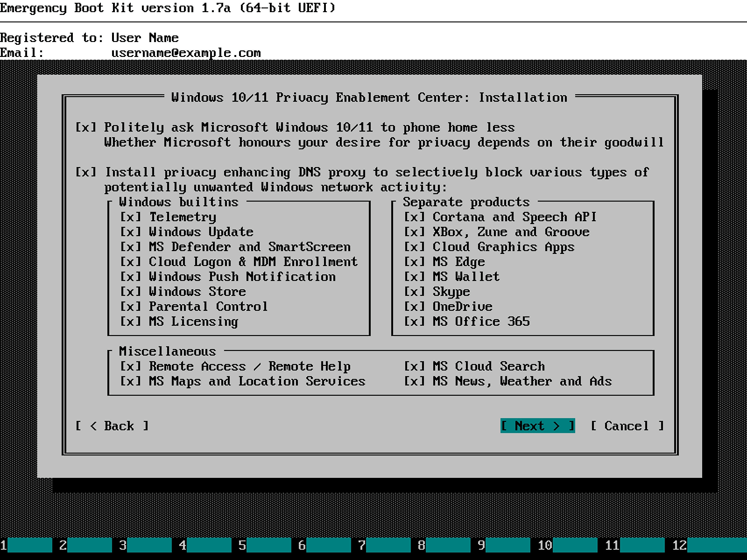Toggle Remote Access / Remote Help checkbox
Image resolution: width=747 pixels, height=560 pixels.
(x=131, y=366)
